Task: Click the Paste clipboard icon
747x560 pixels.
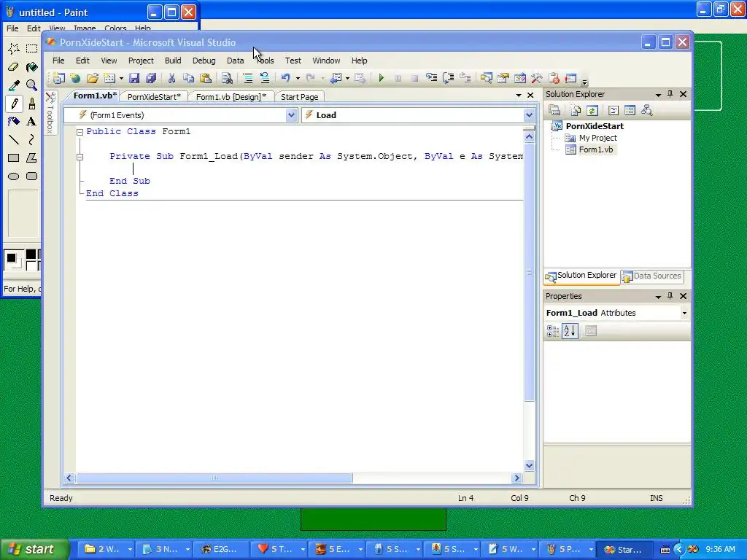Action: [205, 78]
